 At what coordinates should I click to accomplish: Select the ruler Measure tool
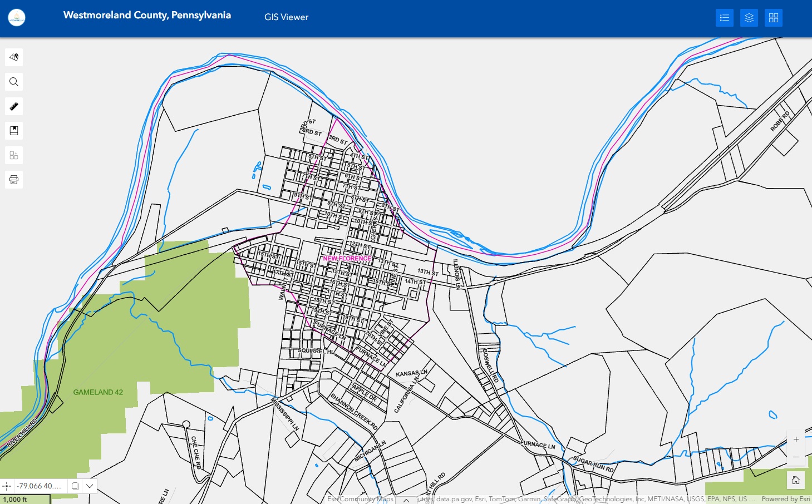pos(14,106)
